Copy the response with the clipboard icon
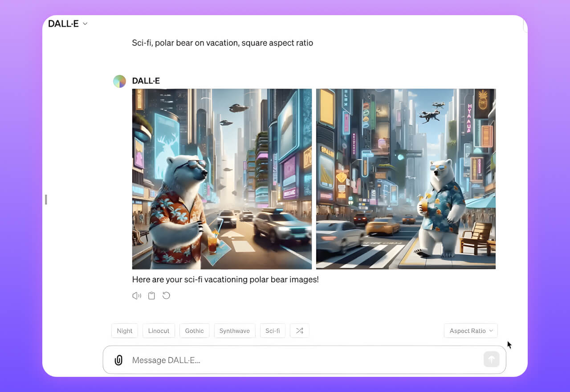The height and width of the screenshot is (392, 570). coord(151,296)
